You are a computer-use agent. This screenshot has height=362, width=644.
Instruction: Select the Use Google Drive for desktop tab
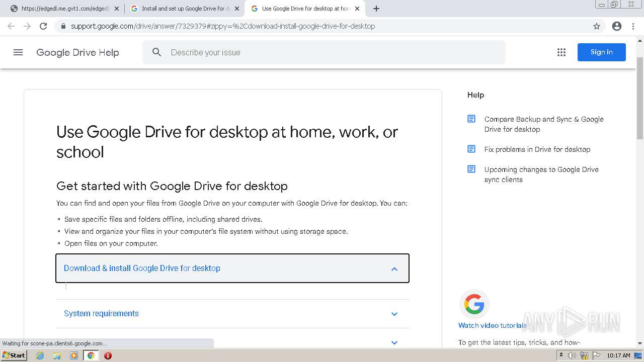(x=304, y=9)
